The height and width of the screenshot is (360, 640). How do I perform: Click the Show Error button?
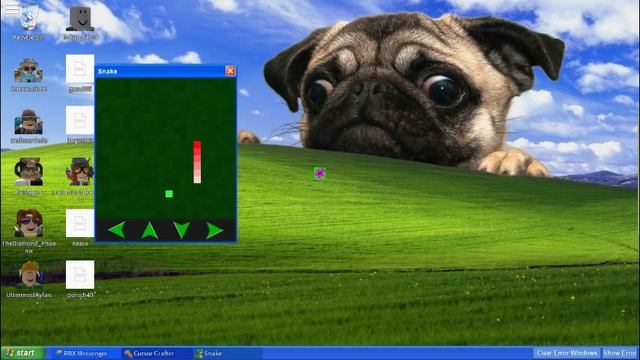click(620, 353)
